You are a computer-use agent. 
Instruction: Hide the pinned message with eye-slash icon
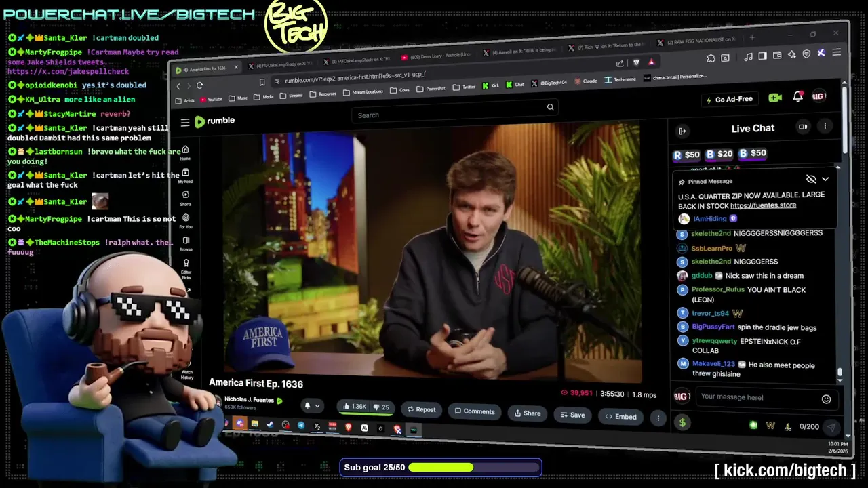[811, 179]
